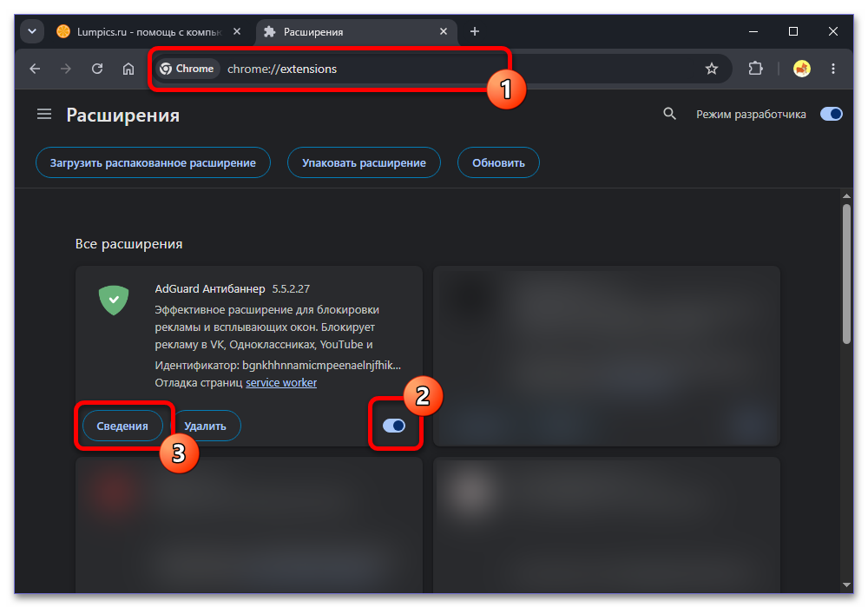Toggle Режим разработчика switch

pos(831,114)
